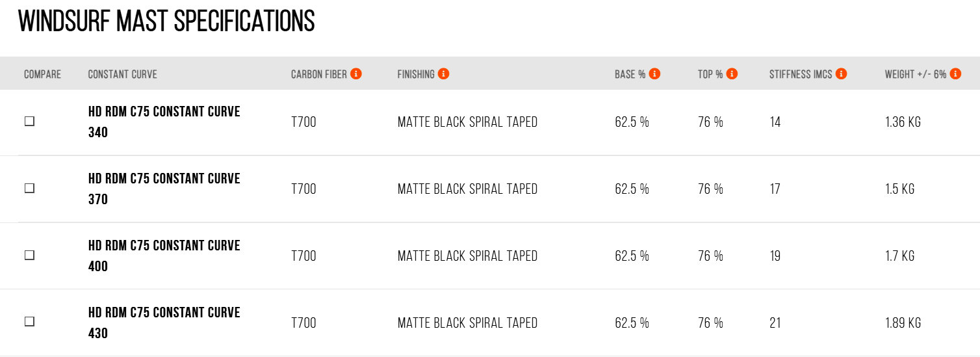
Task: Show the Base % info tooltip icon
Action: tap(654, 73)
